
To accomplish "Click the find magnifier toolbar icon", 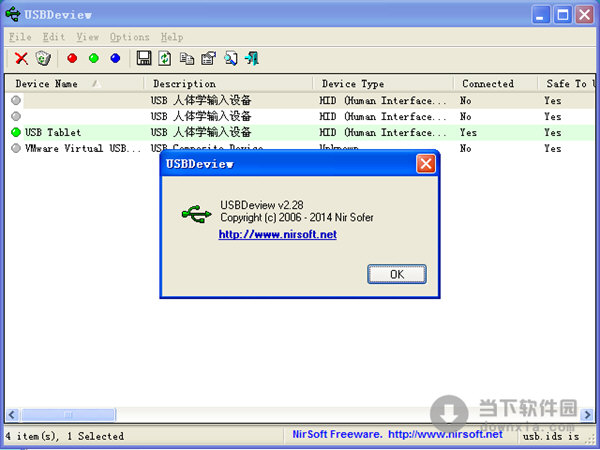I will (x=231, y=59).
